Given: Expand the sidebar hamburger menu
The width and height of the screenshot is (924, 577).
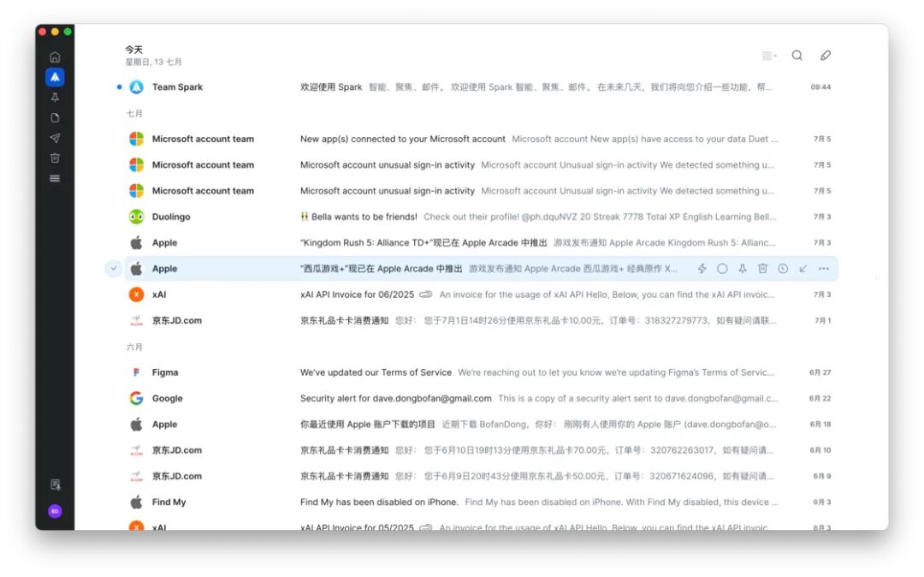Looking at the screenshot, I should (x=55, y=179).
